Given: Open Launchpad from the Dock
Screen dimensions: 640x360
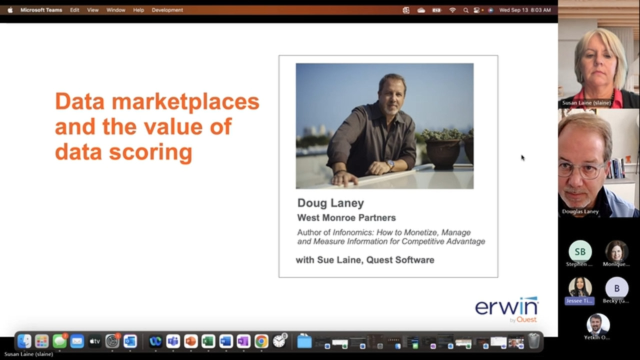Looking at the screenshot, I should [42, 341].
